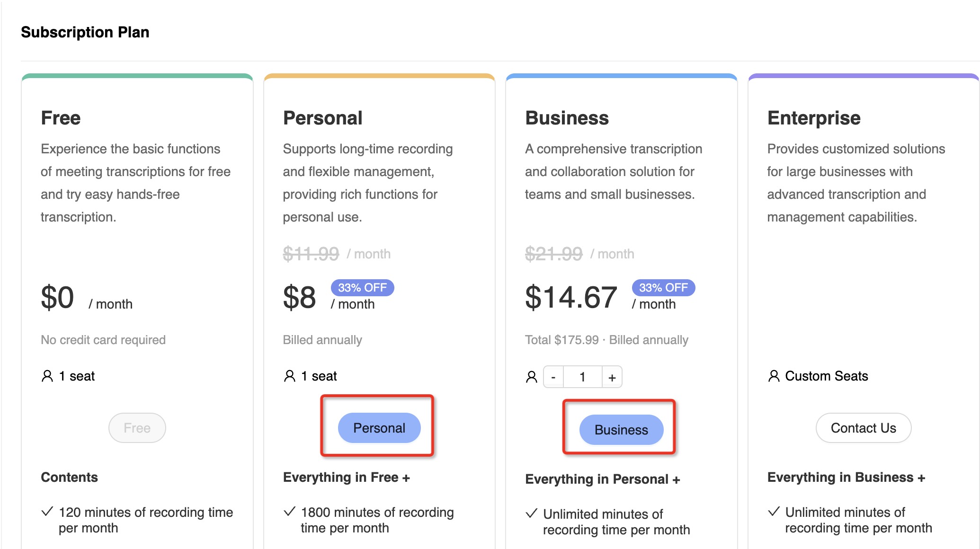
Task: Click the person icon beside Custom Seats
Action: click(x=774, y=376)
